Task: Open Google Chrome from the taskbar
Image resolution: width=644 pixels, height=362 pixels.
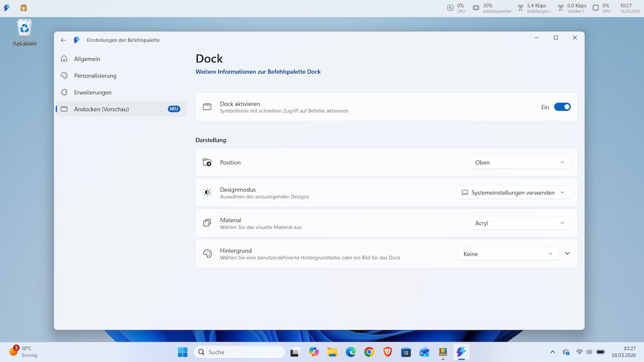Action: click(369, 352)
